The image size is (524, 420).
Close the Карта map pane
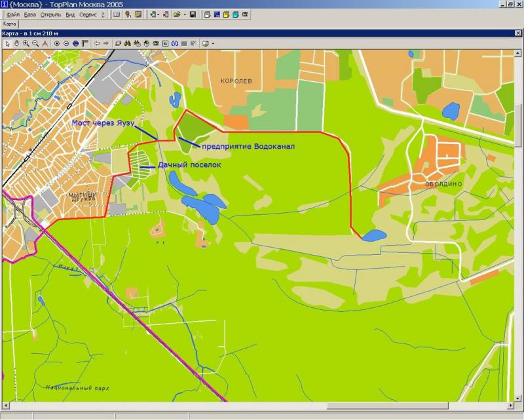(x=517, y=33)
